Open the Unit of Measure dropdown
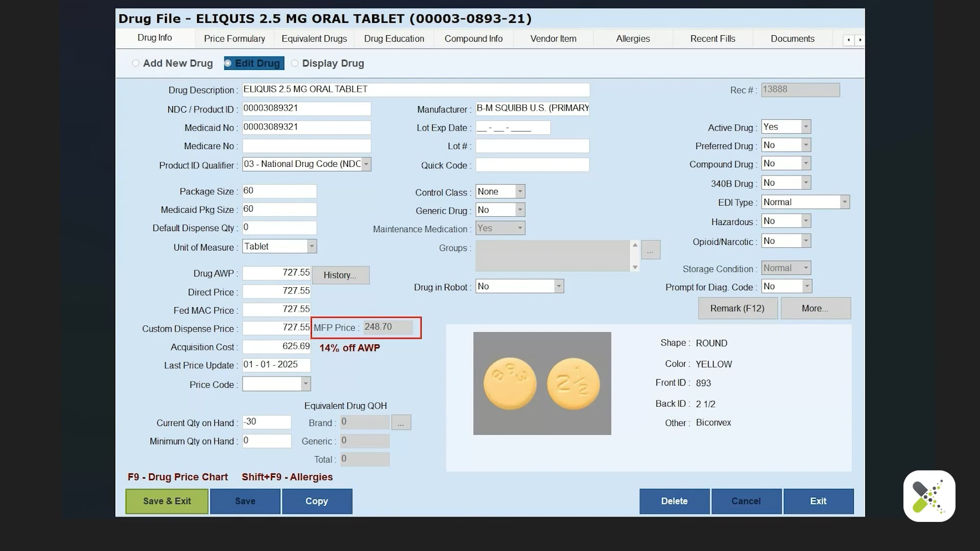 312,246
